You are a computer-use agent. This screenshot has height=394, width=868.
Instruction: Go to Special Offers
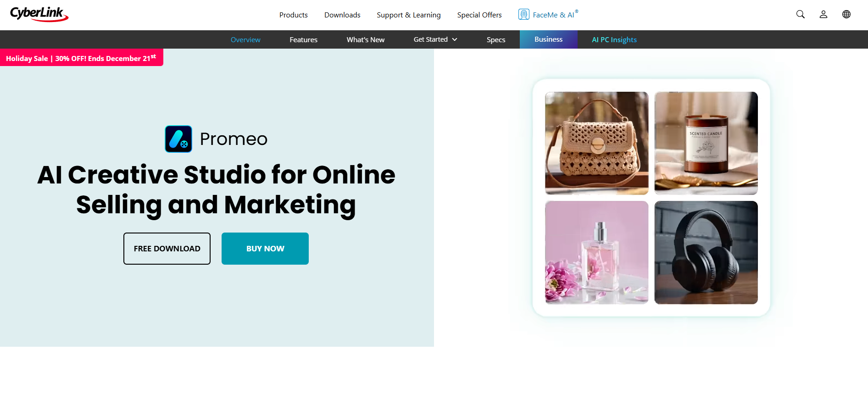point(479,15)
